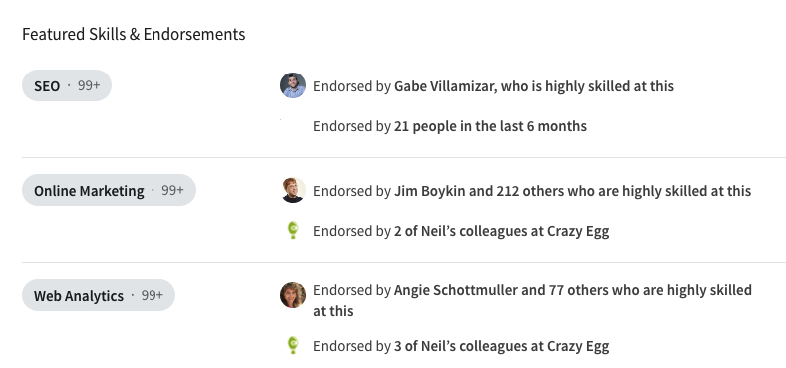This screenshot has height=368, width=786.
Task: View 3 of Neil's colleagues at Crazy Egg
Action: [x=501, y=346]
